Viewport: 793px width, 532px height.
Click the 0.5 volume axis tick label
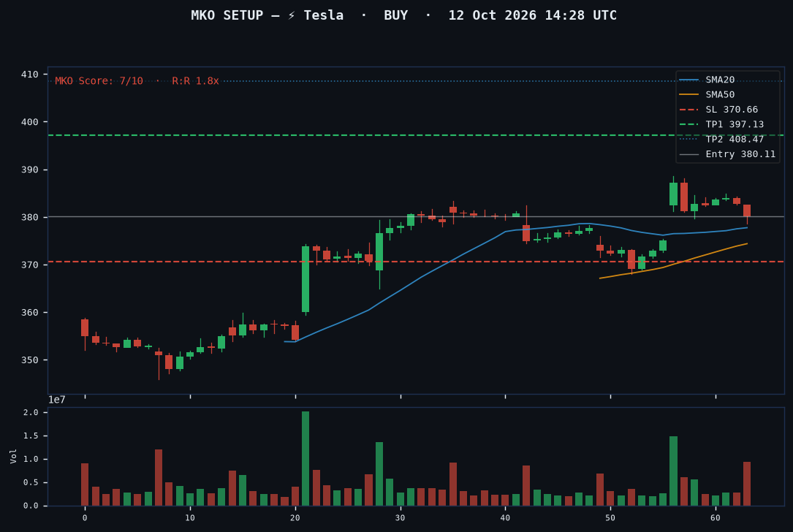click(x=31, y=482)
